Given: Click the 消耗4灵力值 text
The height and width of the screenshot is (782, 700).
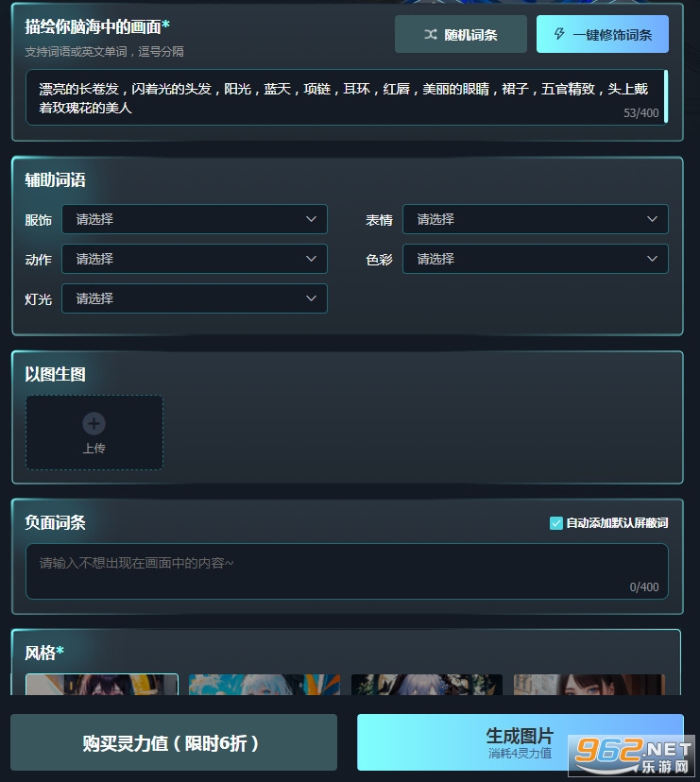Looking at the screenshot, I should point(520,753).
